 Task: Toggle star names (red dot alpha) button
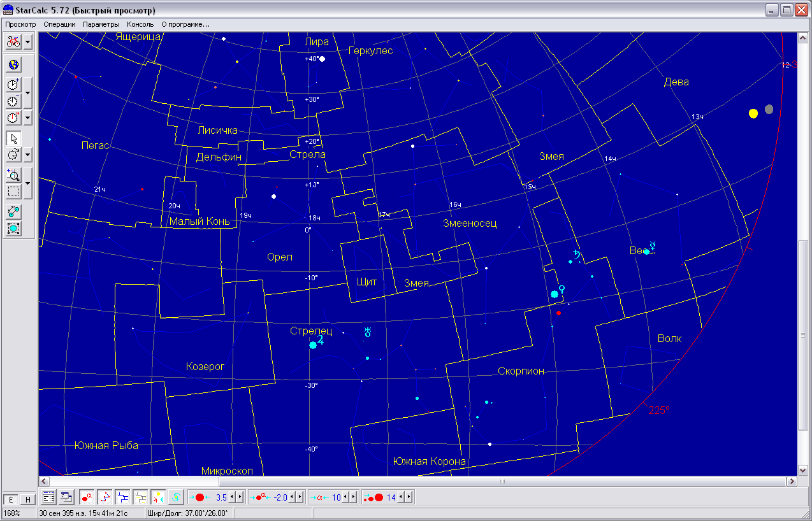(x=87, y=497)
